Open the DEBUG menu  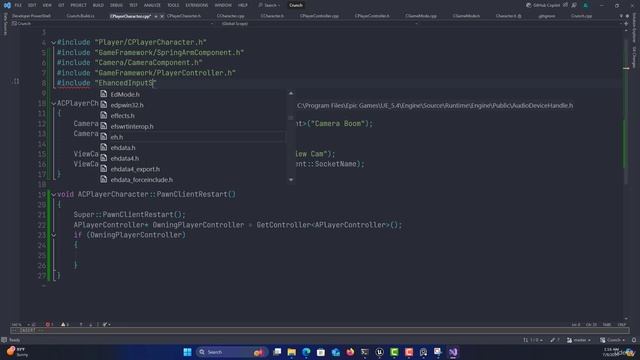[x=116, y=5]
